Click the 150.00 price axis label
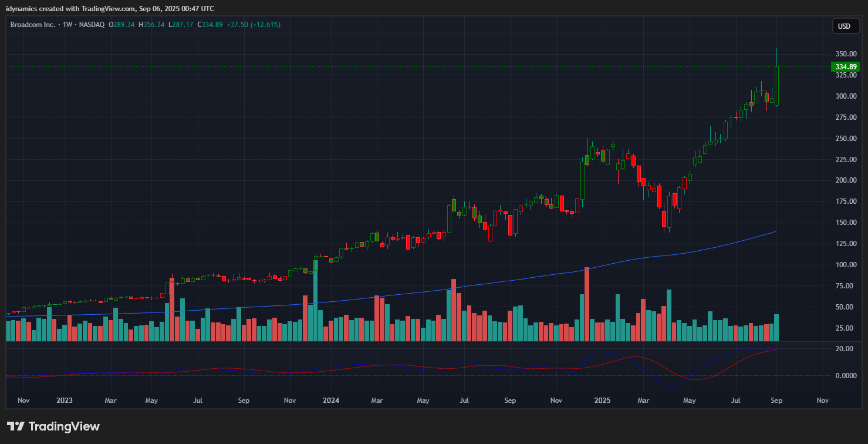Viewport: 868px width, 444px height. [x=846, y=223]
